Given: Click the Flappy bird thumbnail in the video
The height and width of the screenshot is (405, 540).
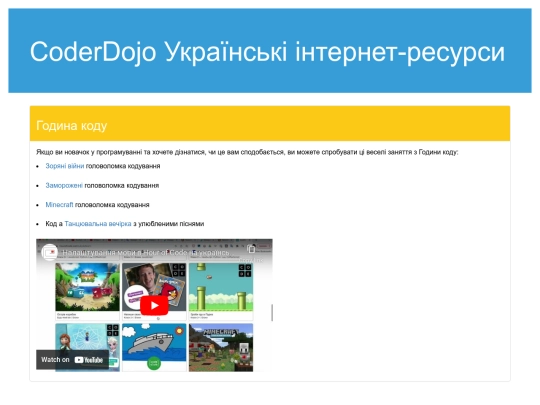Looking at the screenshot, I should (x=221, y=287).
